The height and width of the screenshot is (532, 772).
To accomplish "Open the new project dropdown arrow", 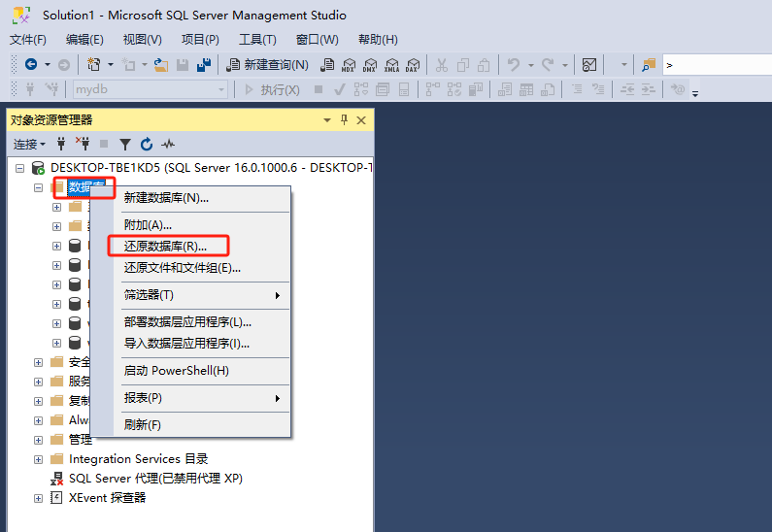I will tap(111, 65).
